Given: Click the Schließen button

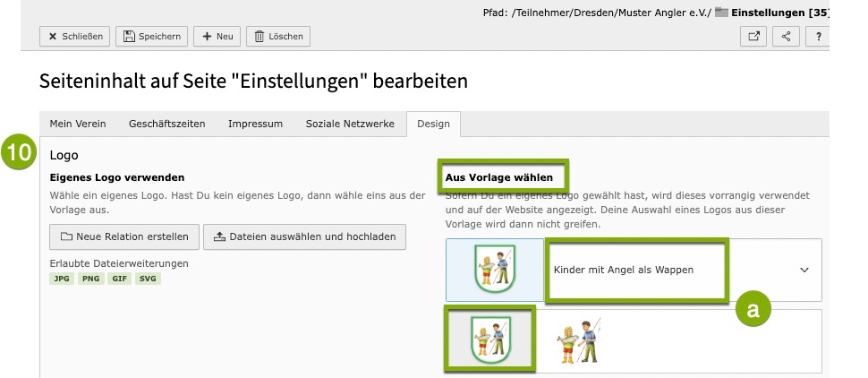Looking at the screenshot, I should click(75, 37).
